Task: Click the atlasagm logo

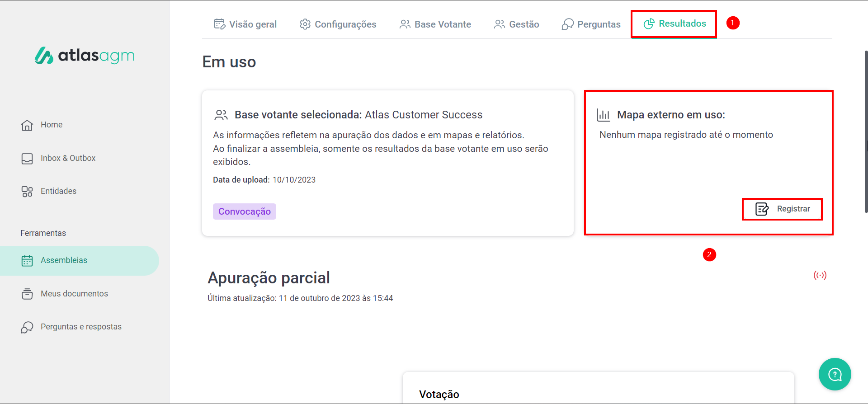Action: click(x=85, y=56)
